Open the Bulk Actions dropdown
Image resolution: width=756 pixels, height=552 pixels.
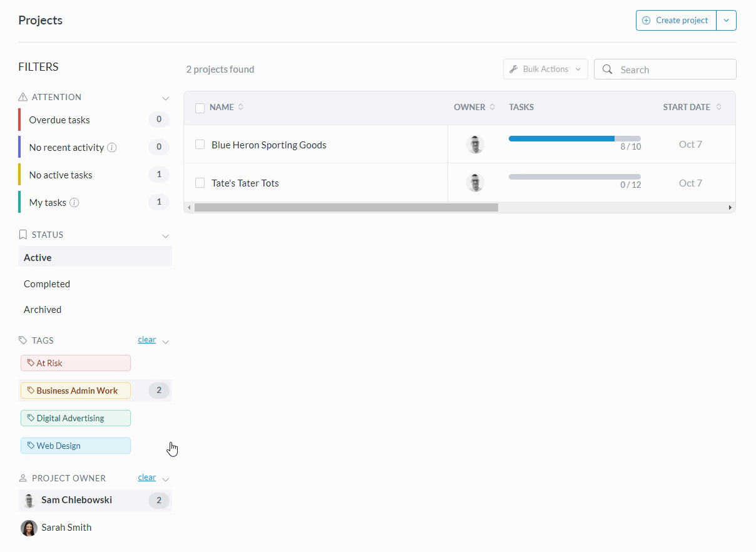point(545,69)
